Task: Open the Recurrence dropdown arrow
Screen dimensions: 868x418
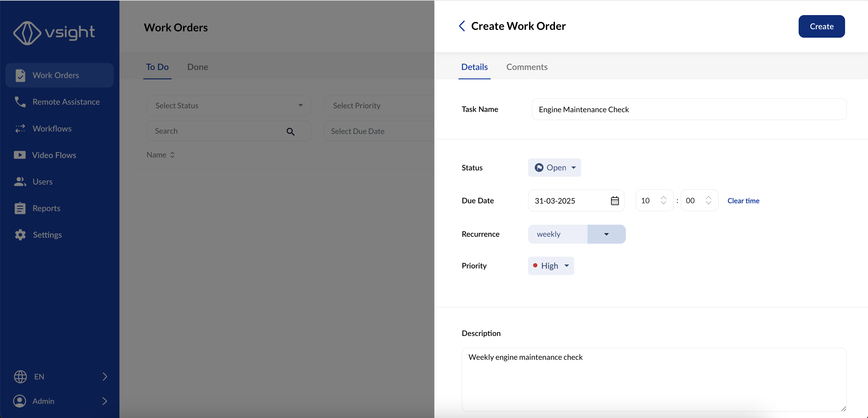Action: [x=606, y=234]
